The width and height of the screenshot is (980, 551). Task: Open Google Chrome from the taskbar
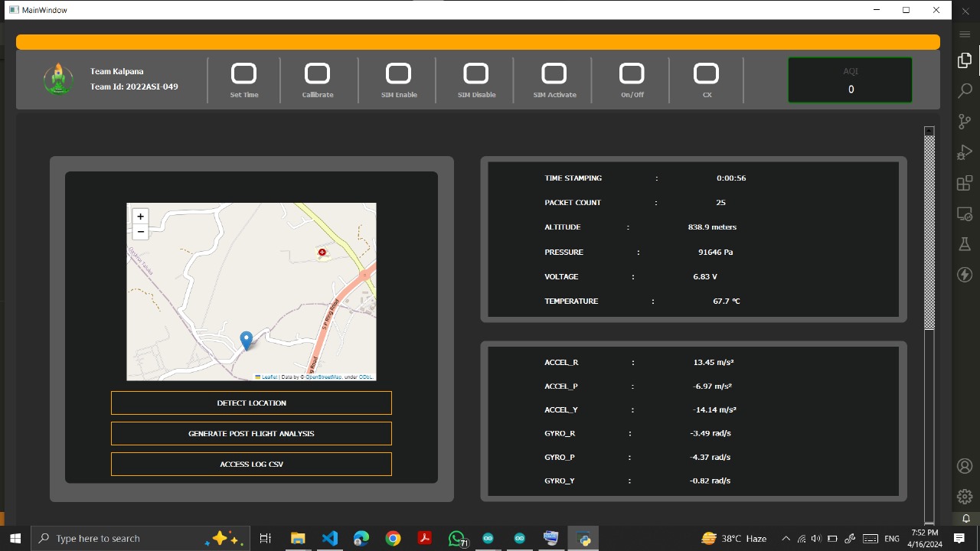393,539
